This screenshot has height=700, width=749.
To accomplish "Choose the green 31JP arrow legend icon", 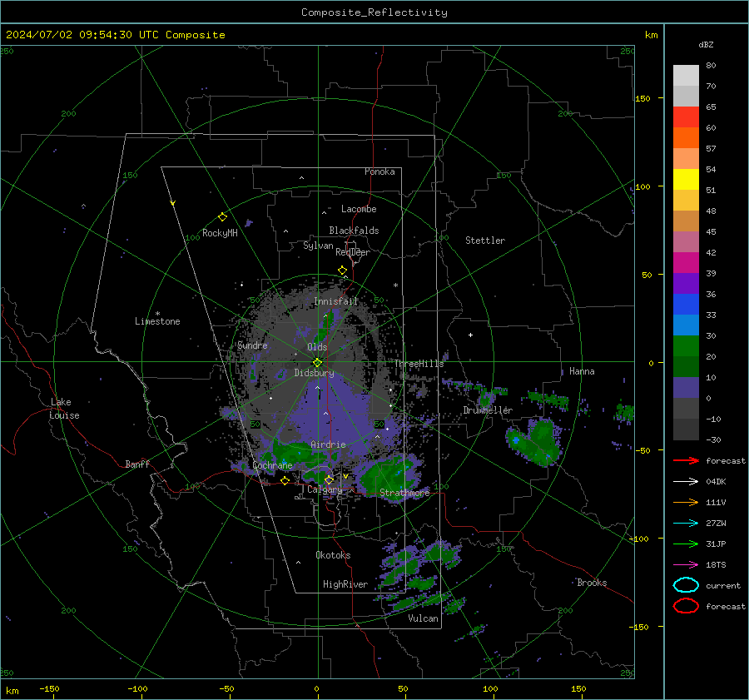I will tap(686, 544).
